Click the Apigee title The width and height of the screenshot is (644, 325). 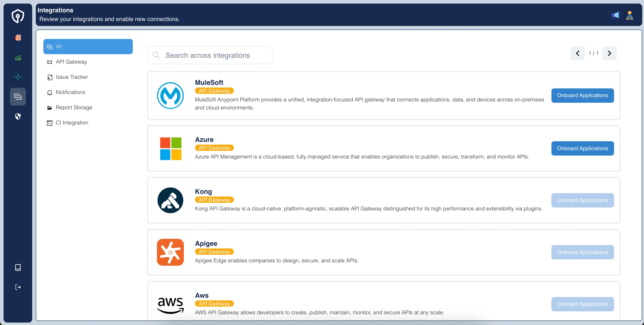point(206,244)
